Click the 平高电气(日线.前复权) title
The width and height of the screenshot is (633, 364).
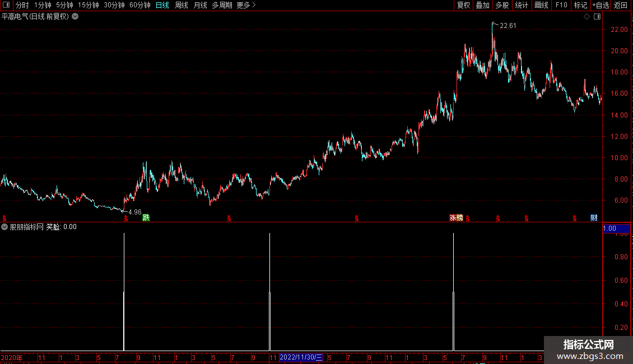click(35, 17)
